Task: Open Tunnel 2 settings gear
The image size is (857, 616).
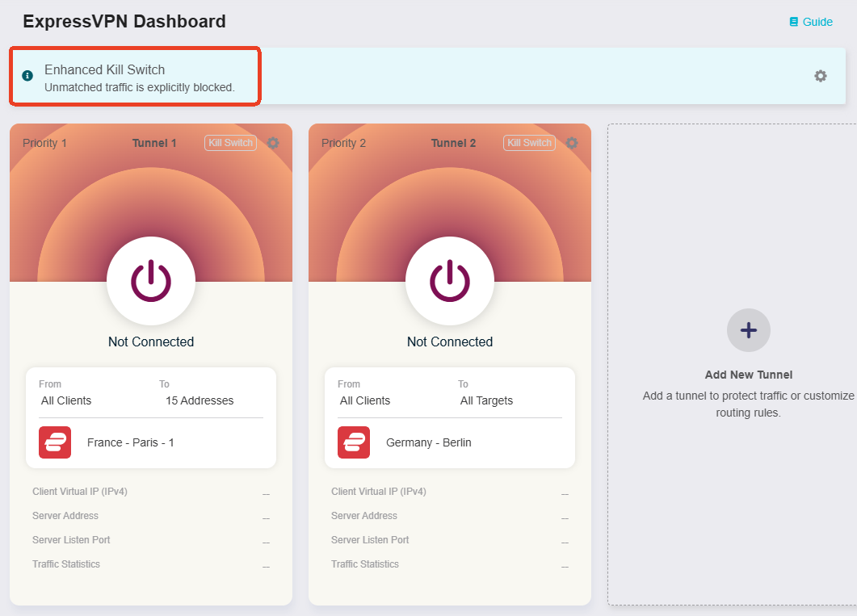Action: coord(572,143)
